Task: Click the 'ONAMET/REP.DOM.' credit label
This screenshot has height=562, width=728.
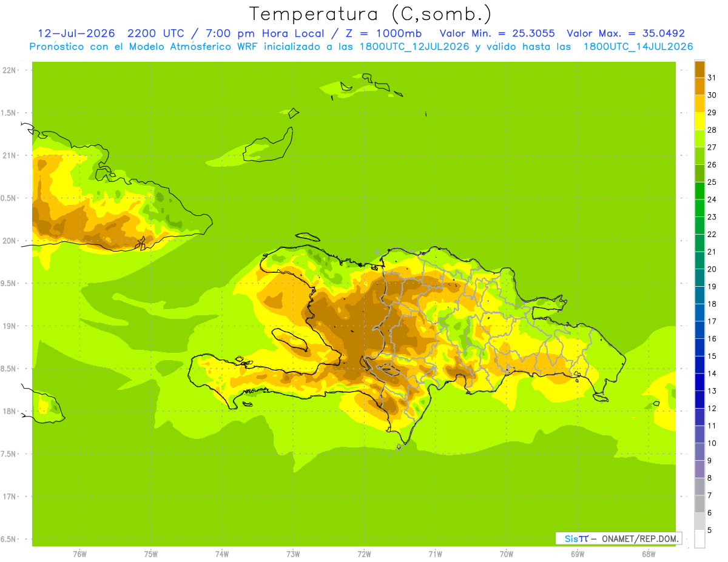Action: pyautogui.click(x=639, y=538)
